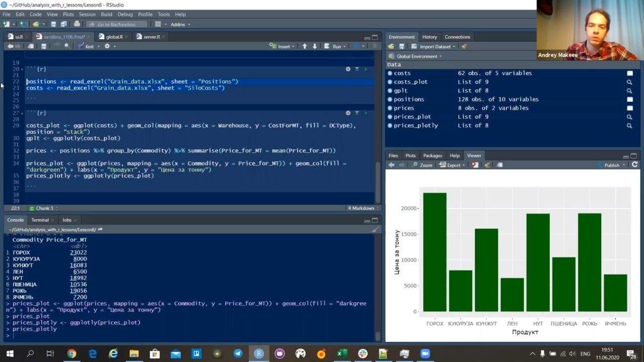Open chunk options gear on line 20

click(x=348, y=69)
